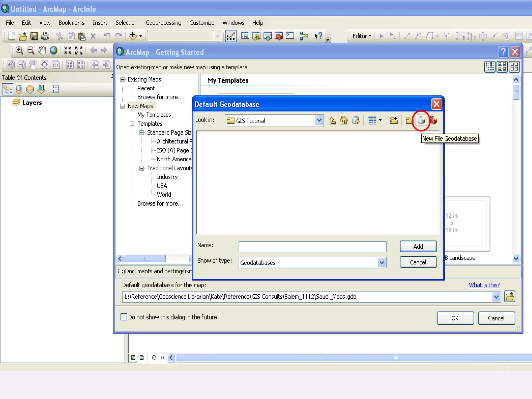Open the Add Data button
The image size is (532, 399).
[133, 36]
